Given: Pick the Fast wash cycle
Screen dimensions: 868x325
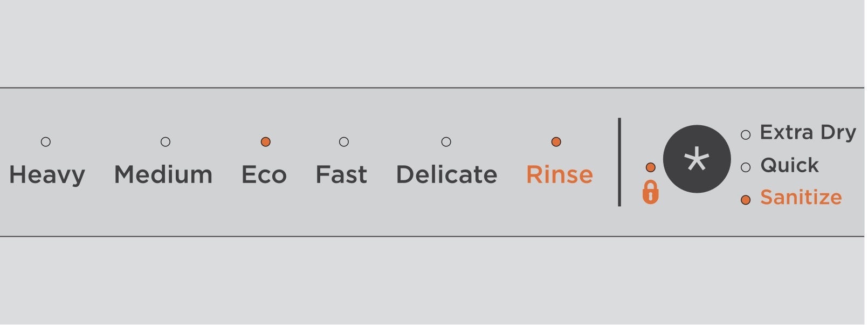Looking at the screenshot, I should point(341,175).
